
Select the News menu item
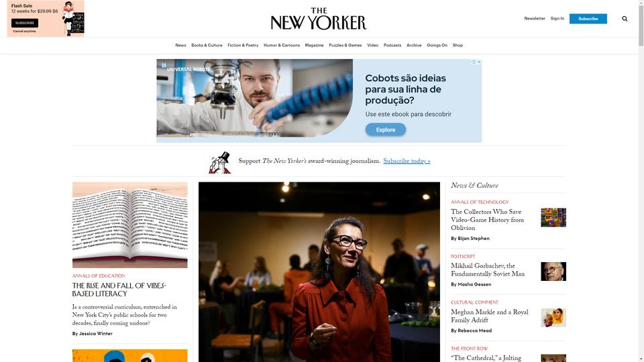pos(180,45)
